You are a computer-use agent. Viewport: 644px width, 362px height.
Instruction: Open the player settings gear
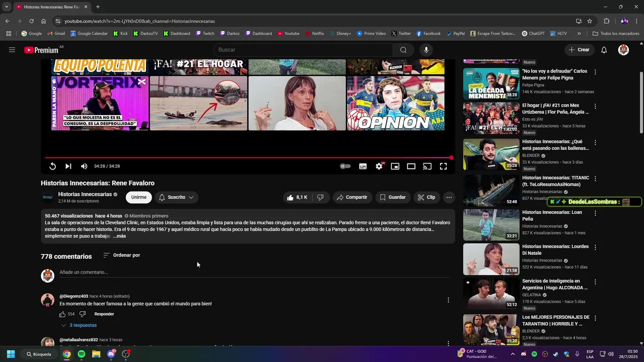(379, 166)
